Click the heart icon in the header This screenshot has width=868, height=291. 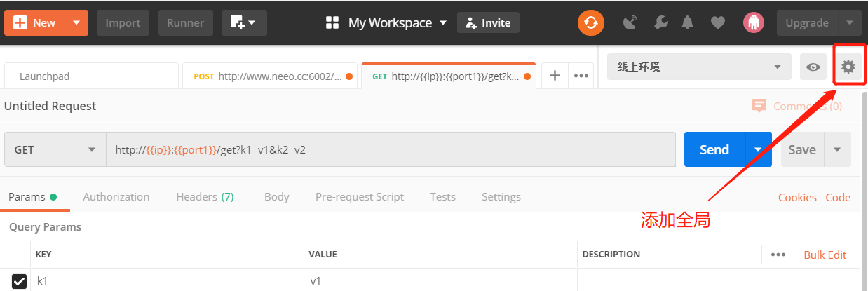click(x=717, y=22)
